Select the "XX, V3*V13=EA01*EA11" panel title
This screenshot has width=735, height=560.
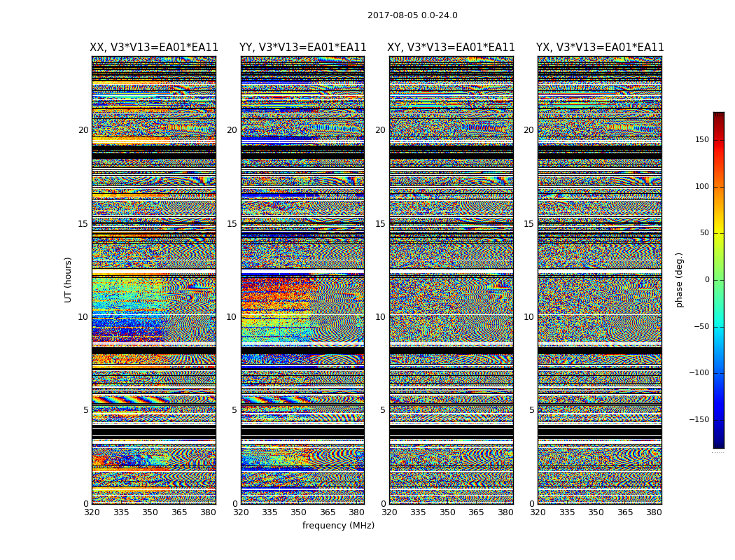pos(154,48)
